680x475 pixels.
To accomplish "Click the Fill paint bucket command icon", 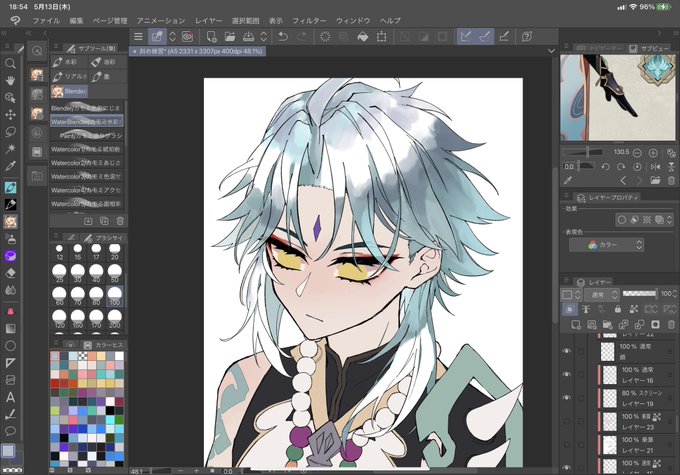I will pyautogui.click(x=363, y=37).
